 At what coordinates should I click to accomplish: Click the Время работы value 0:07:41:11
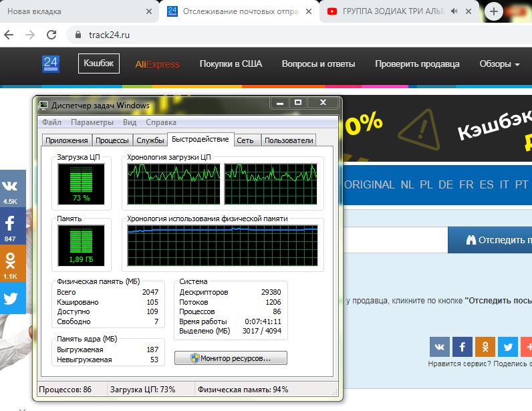263,321
